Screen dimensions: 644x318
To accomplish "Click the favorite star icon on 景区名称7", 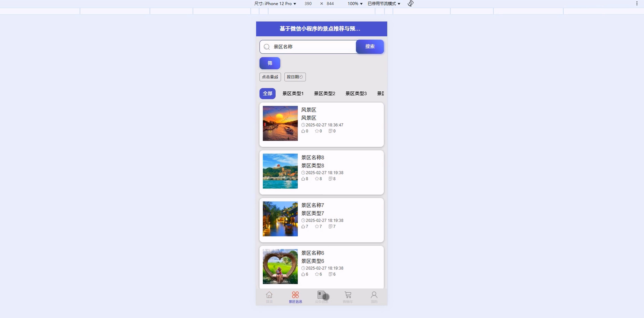I will [x=317, y=227].
